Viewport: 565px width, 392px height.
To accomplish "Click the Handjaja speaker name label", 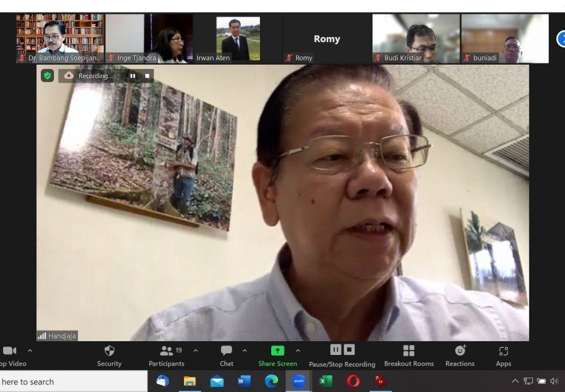I will [57, 336].
